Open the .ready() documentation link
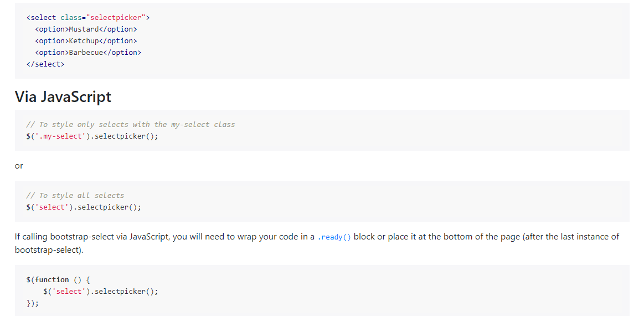This screenshot has width=644, height=316. (334, 237)
